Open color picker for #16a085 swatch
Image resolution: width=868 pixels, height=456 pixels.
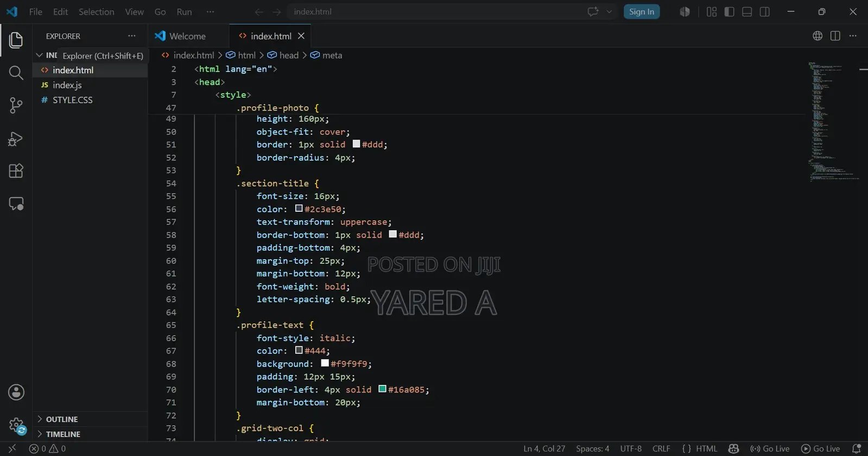[382, 389]
